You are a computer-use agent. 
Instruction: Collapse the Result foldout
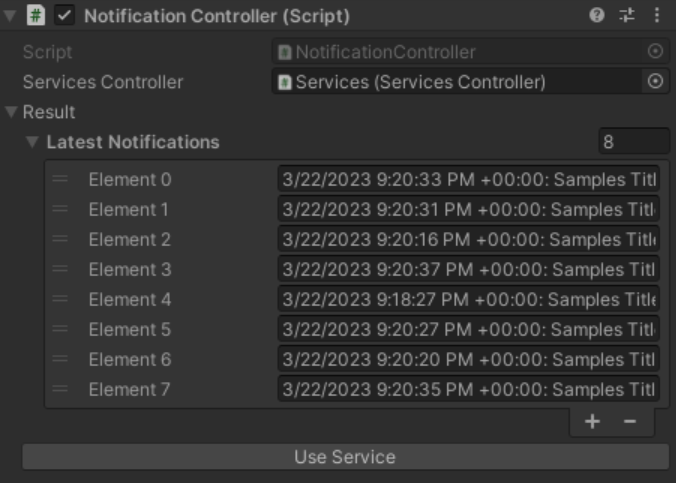12,112
